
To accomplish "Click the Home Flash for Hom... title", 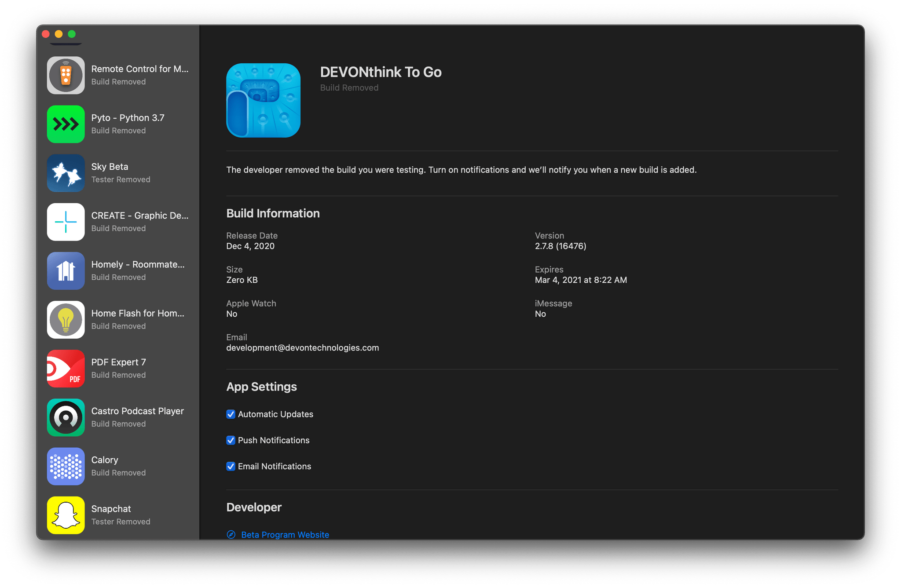I will pyautogui.click(x=138, y=313).
